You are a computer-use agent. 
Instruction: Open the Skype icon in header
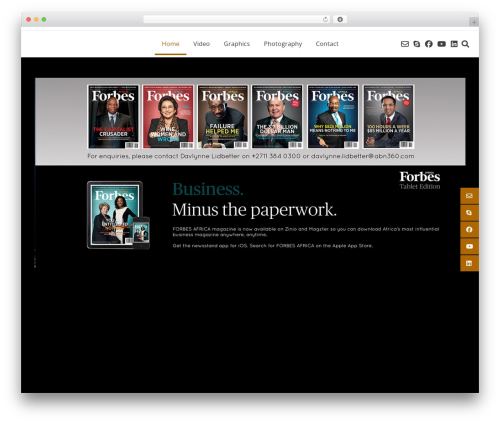point(417,44)
